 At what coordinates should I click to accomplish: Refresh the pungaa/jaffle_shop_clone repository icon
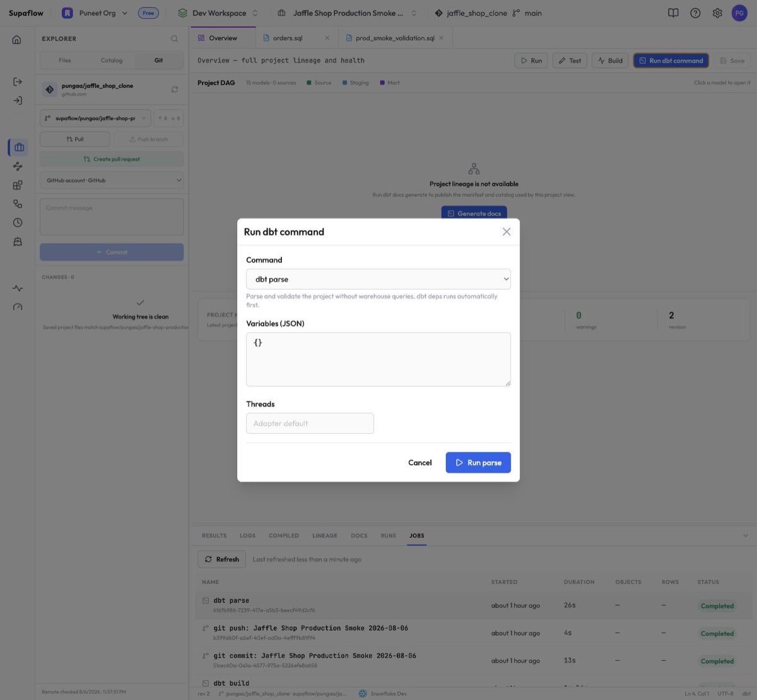point(175,89)
